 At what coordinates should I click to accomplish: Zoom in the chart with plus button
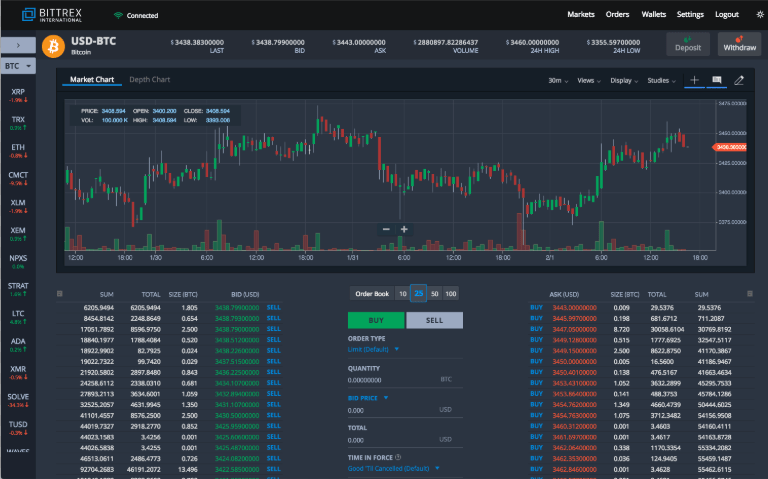tap(404, 229)
